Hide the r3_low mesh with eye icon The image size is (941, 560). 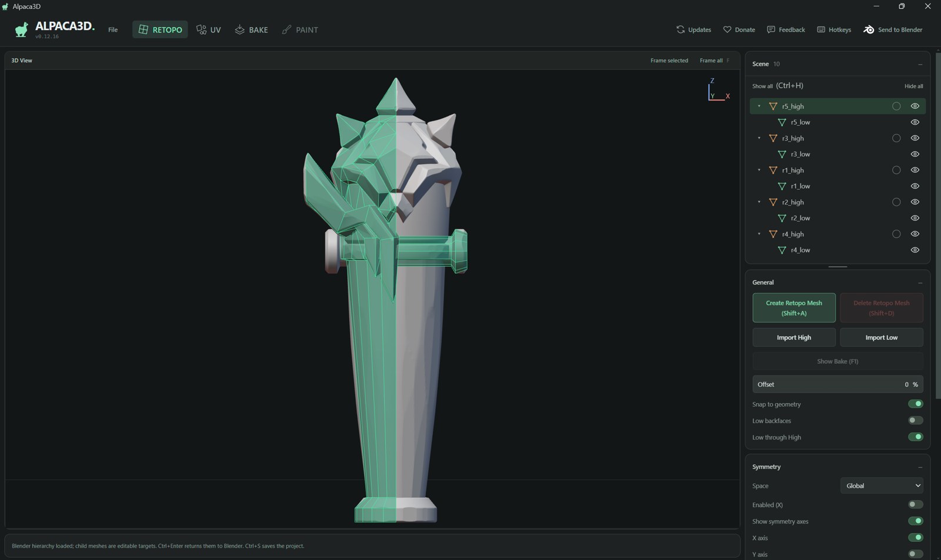(915, 154)
